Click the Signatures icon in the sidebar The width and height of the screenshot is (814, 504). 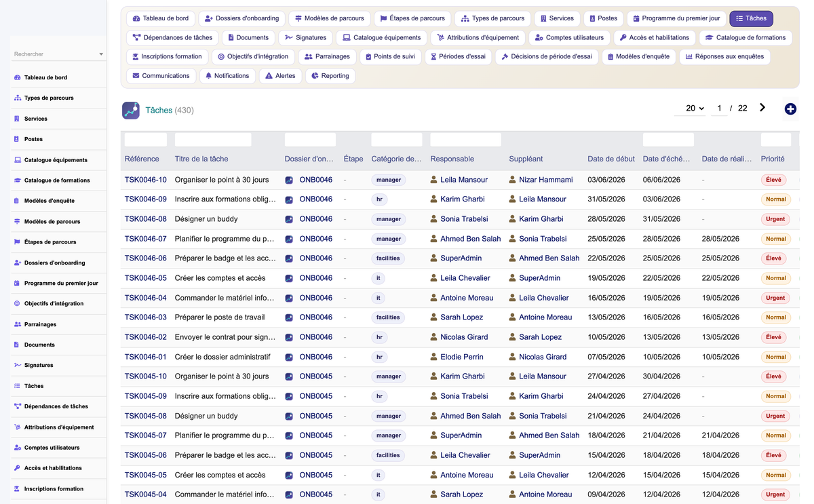(17, 365)
